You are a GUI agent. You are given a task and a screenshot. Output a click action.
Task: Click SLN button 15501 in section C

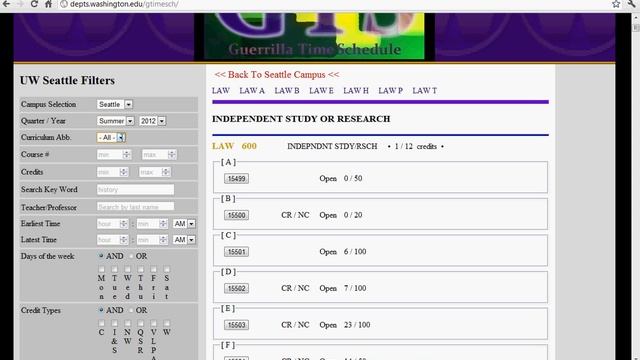coord(236,252)
